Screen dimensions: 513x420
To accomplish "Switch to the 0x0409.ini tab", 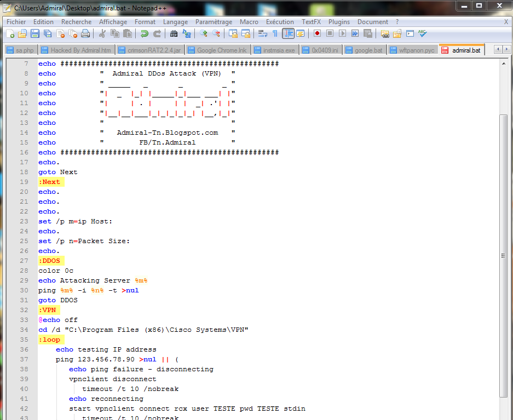I will pyautogui.click(x=321, y=50).
